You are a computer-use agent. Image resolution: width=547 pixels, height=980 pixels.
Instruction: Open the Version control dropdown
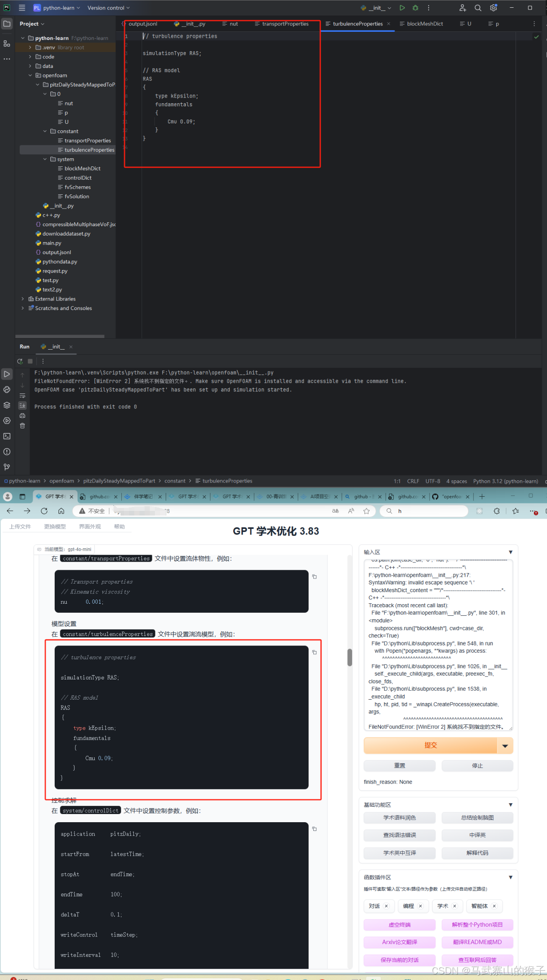coord(108,8)
